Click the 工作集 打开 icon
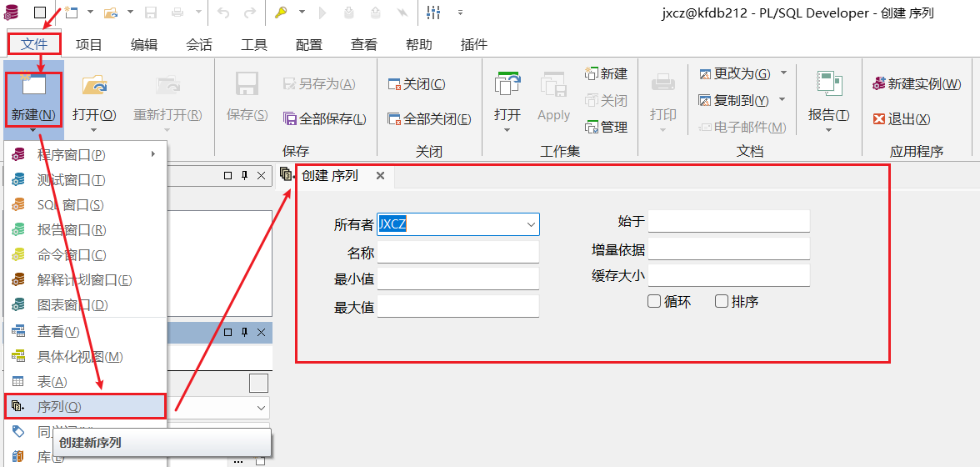 (x=507, y=85)
